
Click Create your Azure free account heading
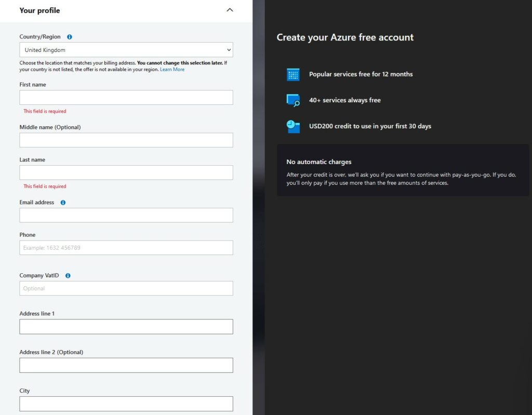click(345, 37)
